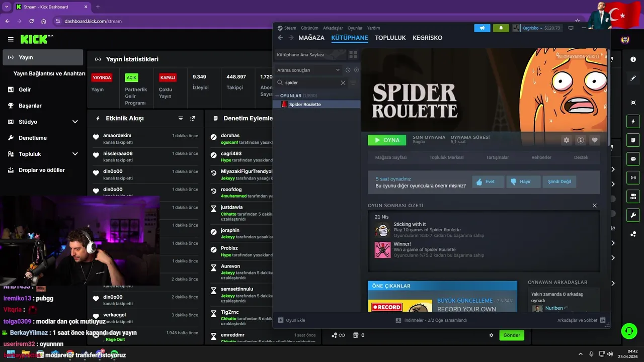
Task: Click the wrench tools widget icon
Action: (x=633, y=215)
